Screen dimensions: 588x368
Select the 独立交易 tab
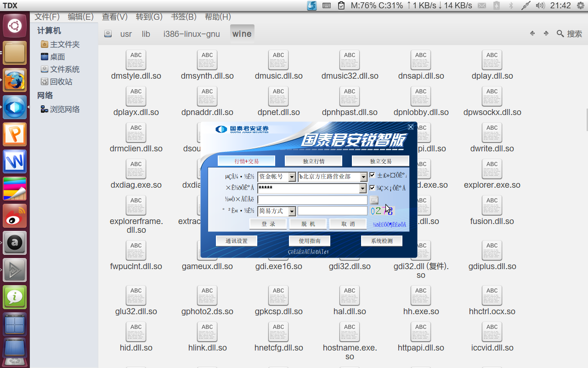point(380,161)
